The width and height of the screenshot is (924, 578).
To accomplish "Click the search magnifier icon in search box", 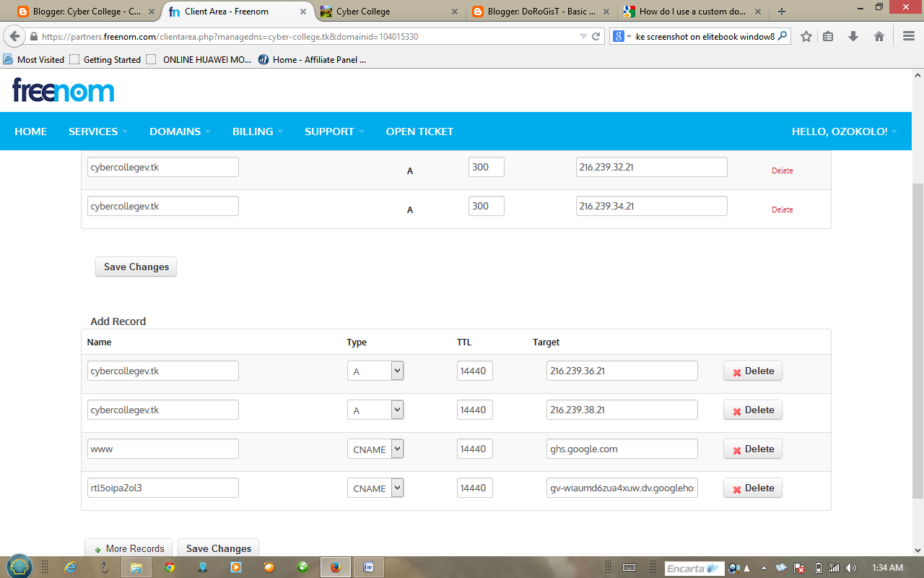I will 783,36.
